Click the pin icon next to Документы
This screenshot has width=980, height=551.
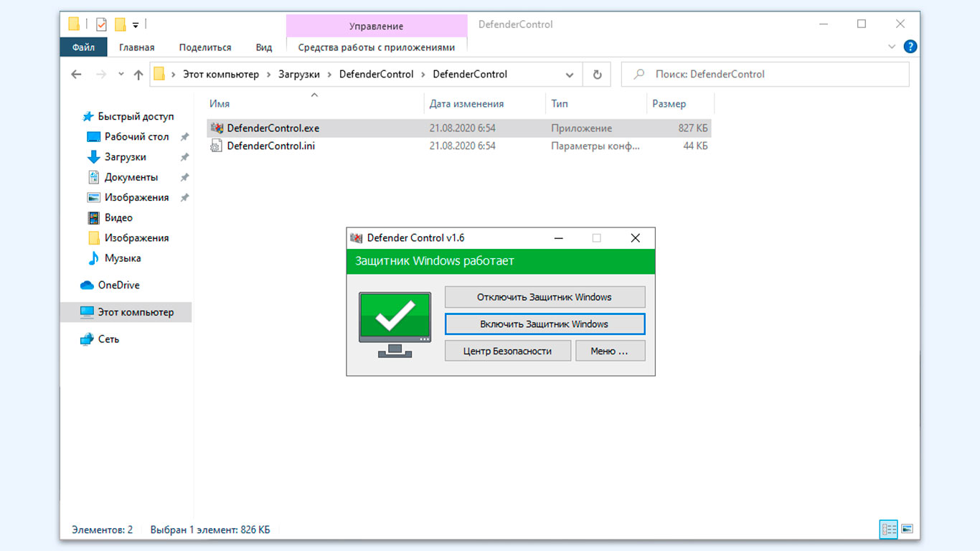pos(184,176)
